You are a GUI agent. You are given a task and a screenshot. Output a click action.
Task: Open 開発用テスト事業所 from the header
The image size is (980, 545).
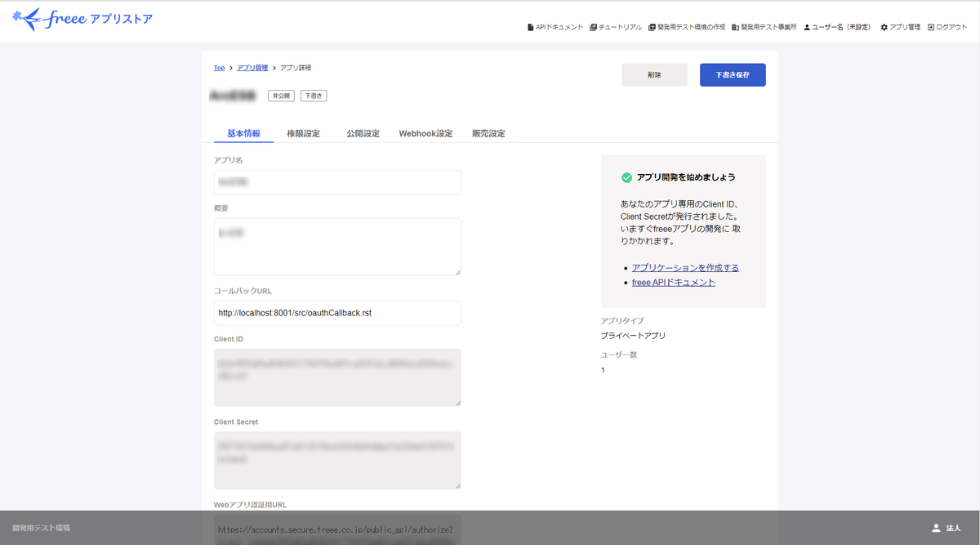pyautogui.click(x=764, y=25)
